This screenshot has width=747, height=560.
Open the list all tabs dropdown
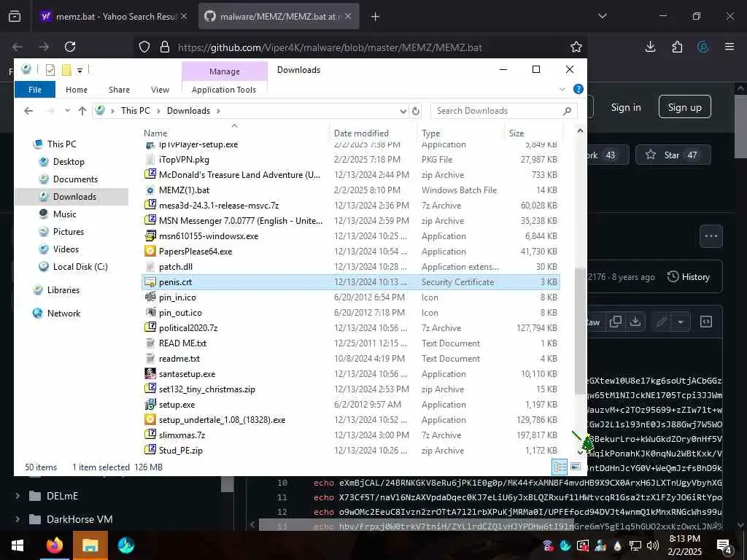[x=603, y=16]
